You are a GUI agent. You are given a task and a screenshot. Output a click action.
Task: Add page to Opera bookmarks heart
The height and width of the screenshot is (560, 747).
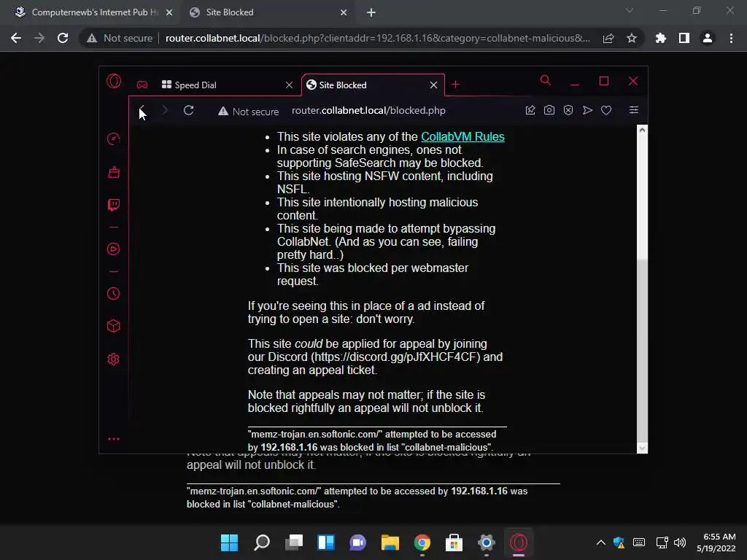(x=606, y=111)
